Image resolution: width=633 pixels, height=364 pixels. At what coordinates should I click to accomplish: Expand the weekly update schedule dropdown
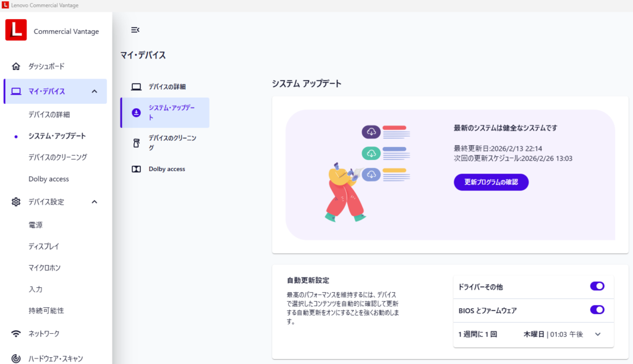(597, 334)
